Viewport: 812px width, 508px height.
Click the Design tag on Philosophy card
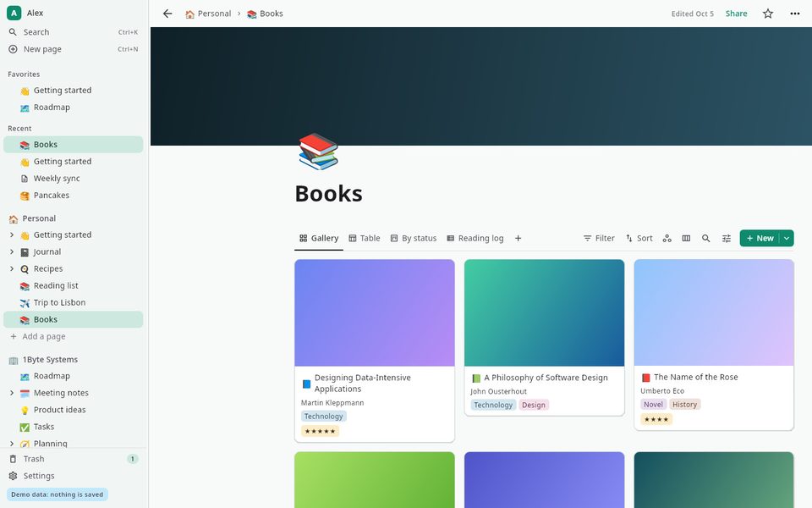point(534,405)
